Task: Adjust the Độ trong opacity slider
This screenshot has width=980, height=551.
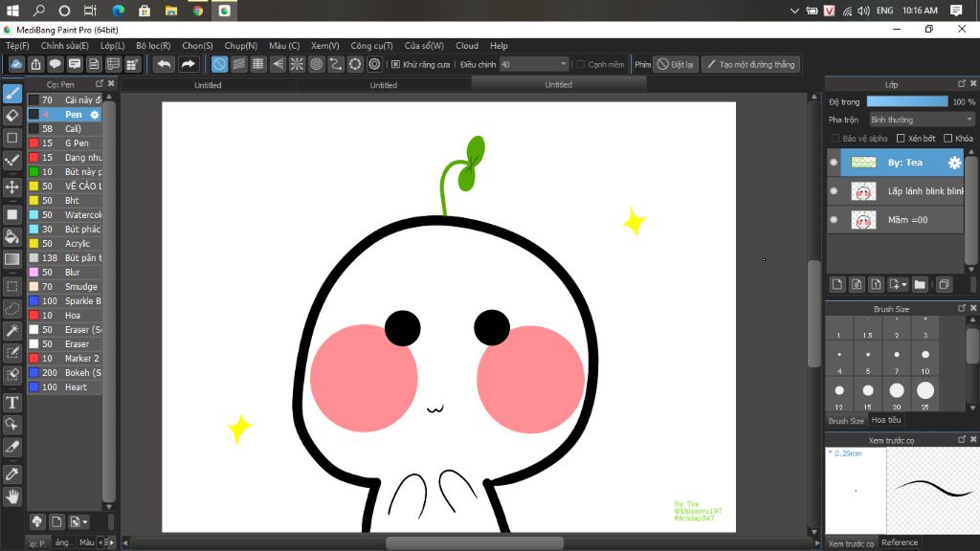Action: [907, 101]
